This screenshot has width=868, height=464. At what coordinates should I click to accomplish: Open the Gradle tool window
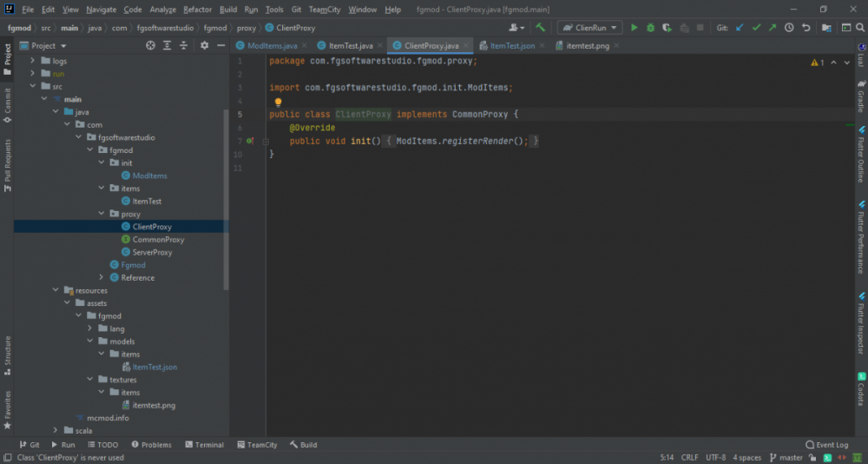point(861,96)
